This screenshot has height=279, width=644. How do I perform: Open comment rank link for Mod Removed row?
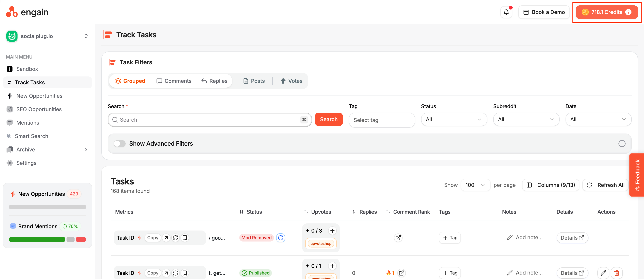coord(398,238)
